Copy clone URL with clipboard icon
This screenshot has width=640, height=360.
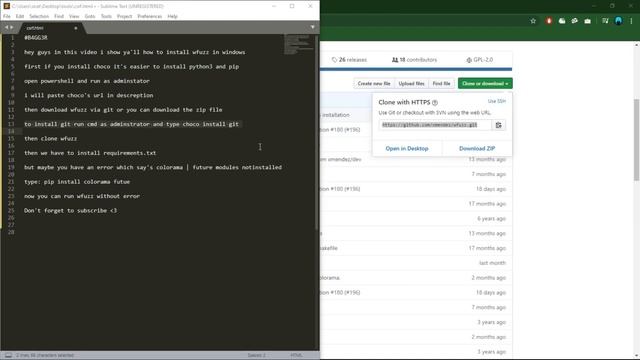tap(498, 125)
